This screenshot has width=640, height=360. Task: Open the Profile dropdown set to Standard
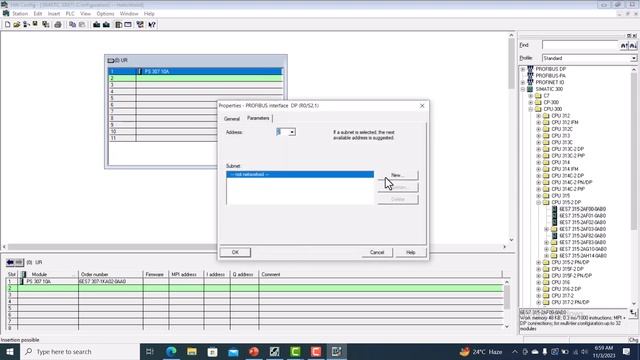click(633, 58)
